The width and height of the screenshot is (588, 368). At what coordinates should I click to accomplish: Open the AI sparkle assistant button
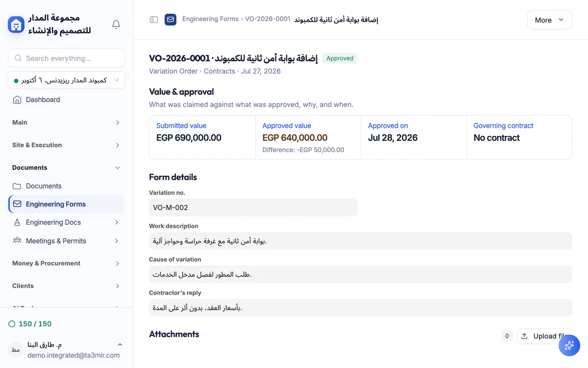coord(569,345)
